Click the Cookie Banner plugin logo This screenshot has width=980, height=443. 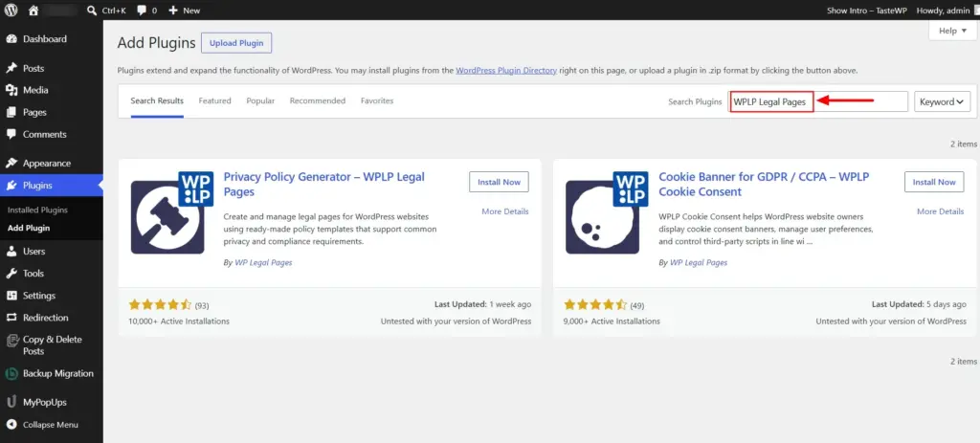coord(607,212)
